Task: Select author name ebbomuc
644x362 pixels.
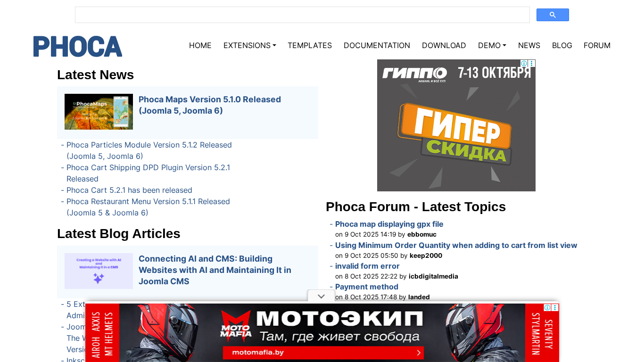Action: 422,234
